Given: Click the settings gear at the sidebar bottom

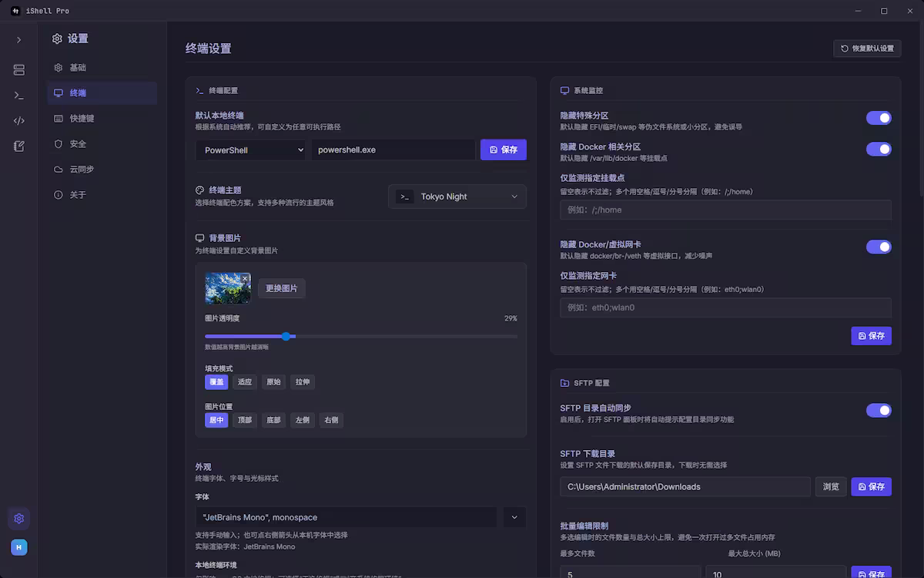Looking at the screenshot, I should click(x=18, y=519).
